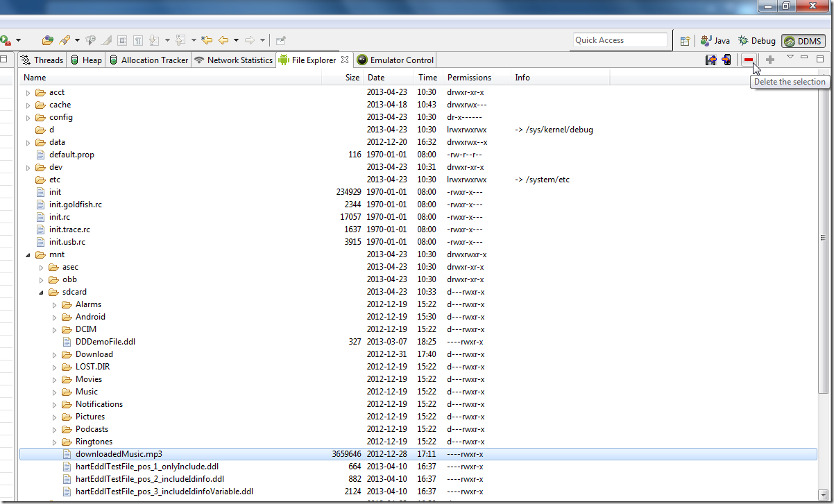
Task: Switch to the Debug perspective
Action: 756,41
